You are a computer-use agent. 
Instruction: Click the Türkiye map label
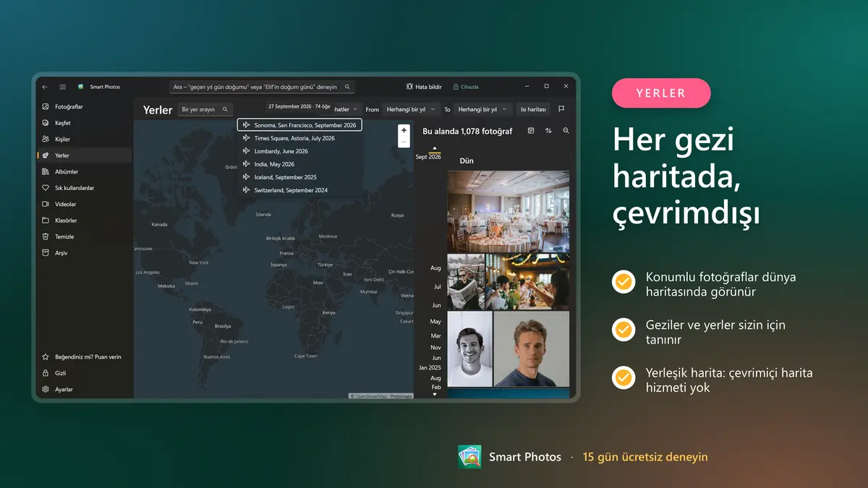[x=325, y=265]
